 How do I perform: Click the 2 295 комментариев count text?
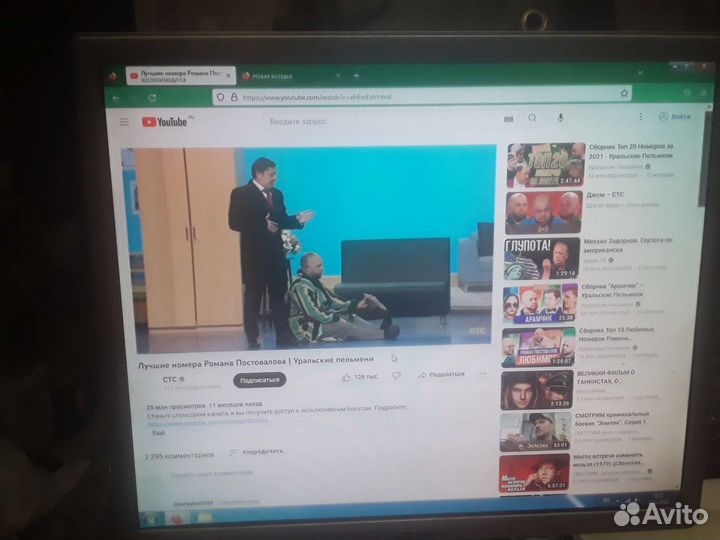pos(180,456)
